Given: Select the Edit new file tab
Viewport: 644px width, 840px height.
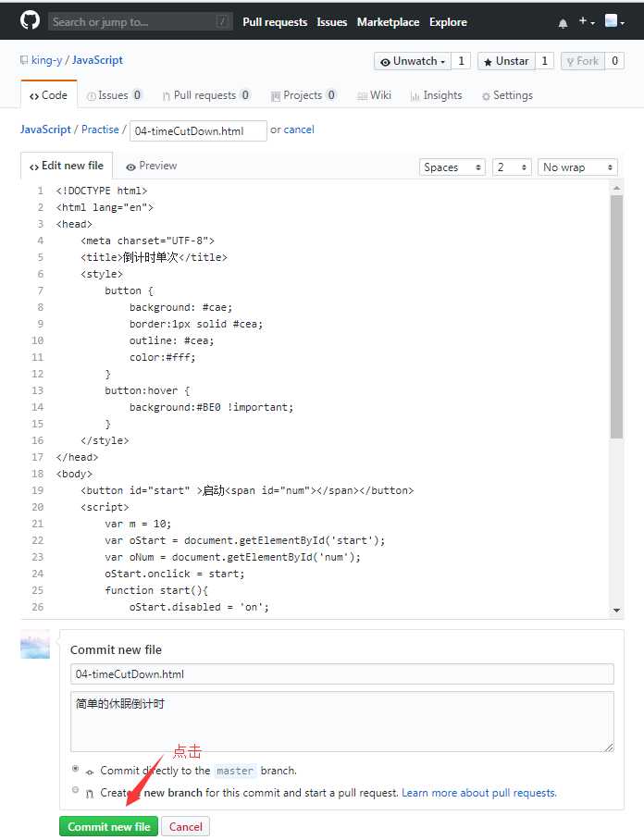Looking at the screenshot, I should (67, 167).
